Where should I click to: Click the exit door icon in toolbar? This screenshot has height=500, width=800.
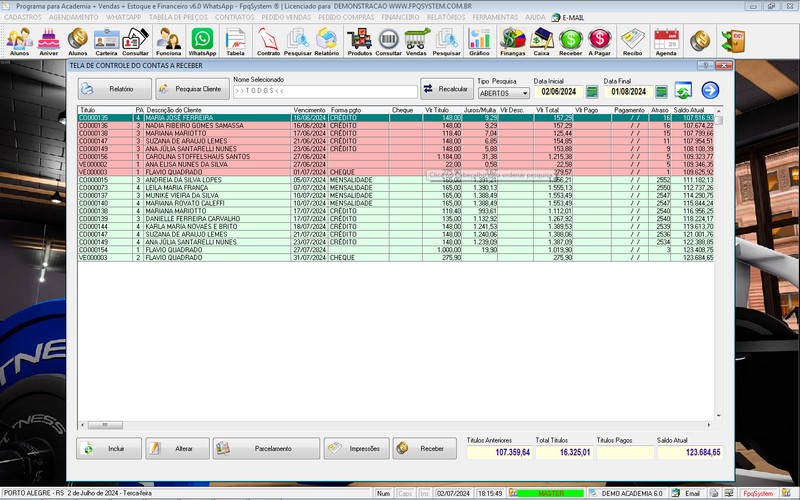click(733, 41)
